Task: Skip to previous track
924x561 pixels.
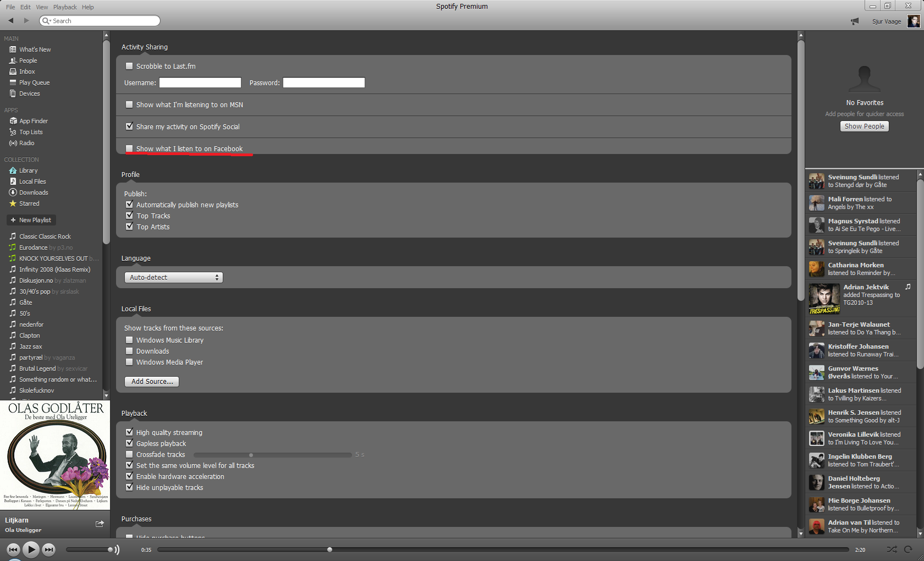Action: point(13,549)
